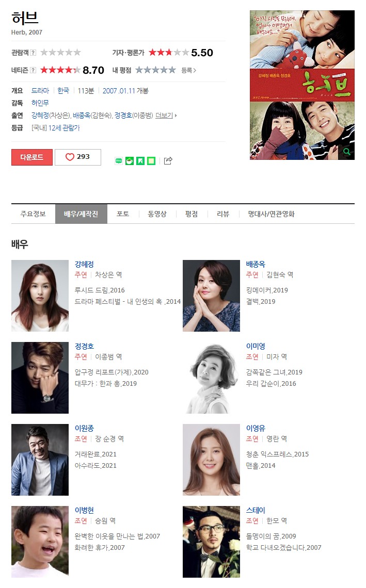Open the help icon beside 네티즌
The height and width of the screenshot is (588, 366).
click(x=33, y=70)
